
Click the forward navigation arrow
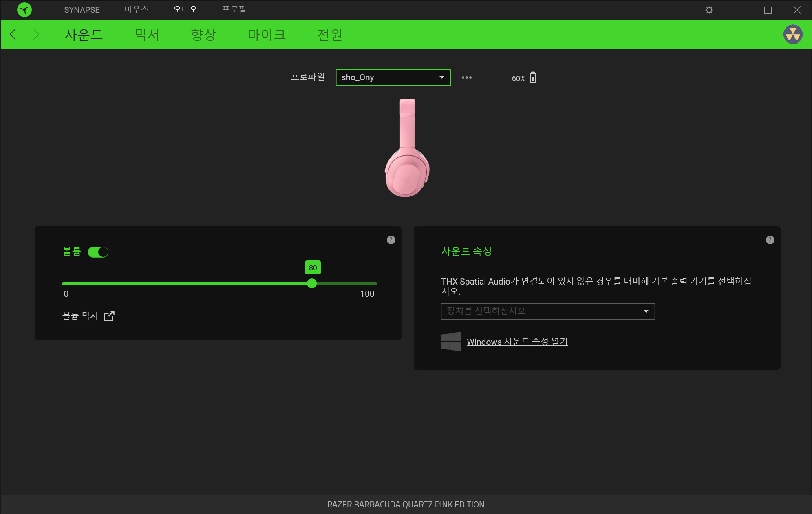[x=36, y=35]
